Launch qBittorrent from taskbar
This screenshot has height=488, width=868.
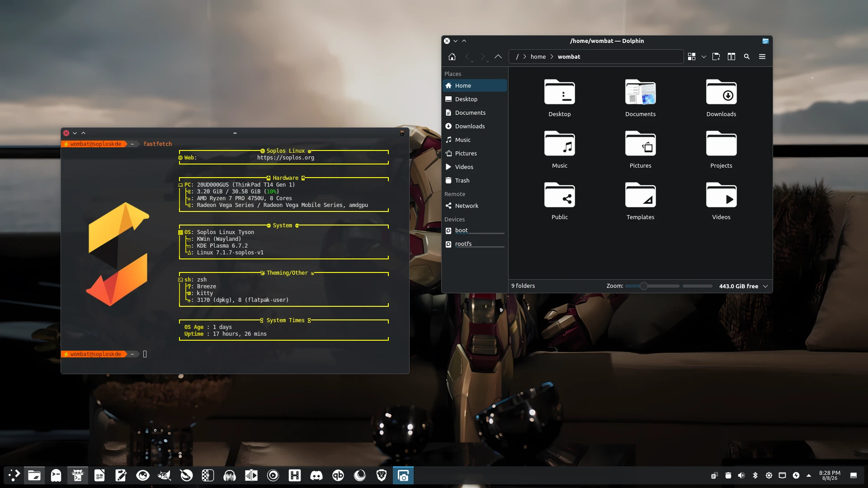pos(338,475)
